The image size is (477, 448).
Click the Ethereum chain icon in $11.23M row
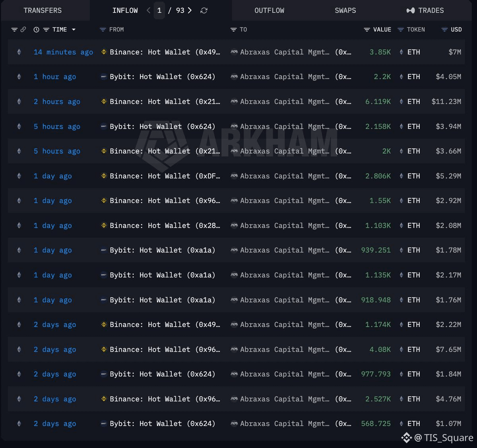(19, 101)
